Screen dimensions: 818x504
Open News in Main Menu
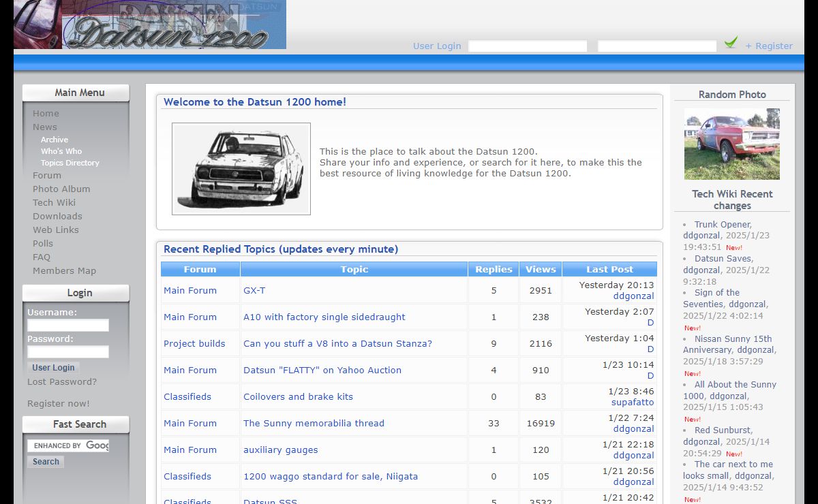[45, 127]
